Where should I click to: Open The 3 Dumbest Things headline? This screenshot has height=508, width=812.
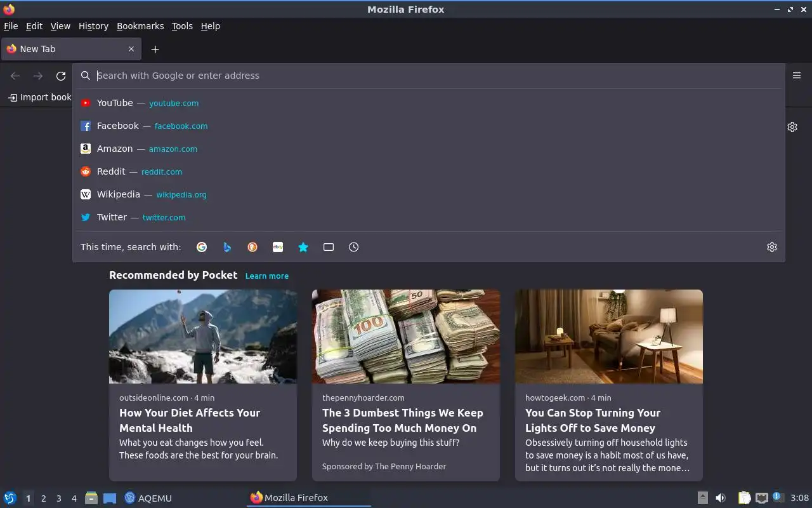pos(403,420)
